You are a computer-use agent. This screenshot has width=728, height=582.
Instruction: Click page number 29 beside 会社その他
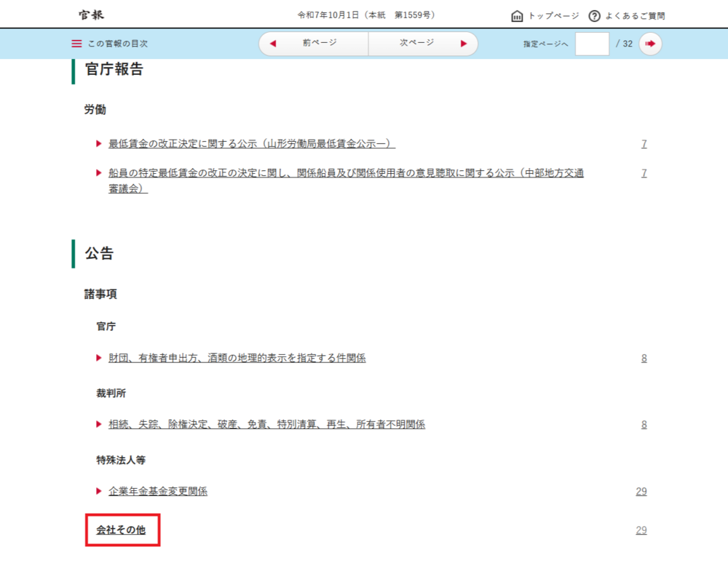641,530
